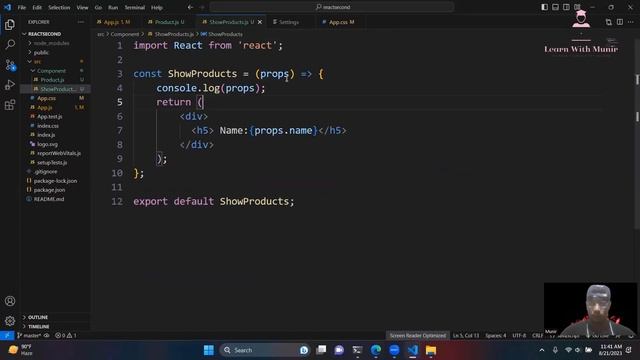Open errors and warnings count in status bar
Image resolution: width=640 pixels, height=360 pixels.
(66, 336)
